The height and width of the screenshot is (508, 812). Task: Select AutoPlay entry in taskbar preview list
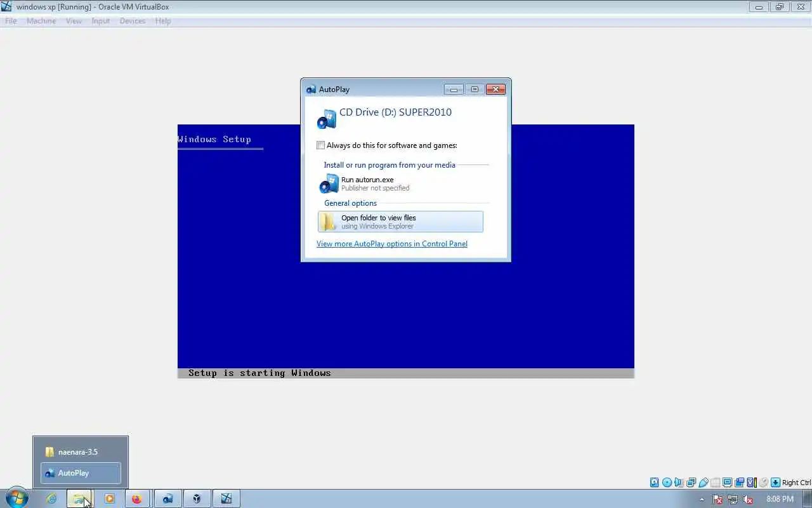(81, 473)
